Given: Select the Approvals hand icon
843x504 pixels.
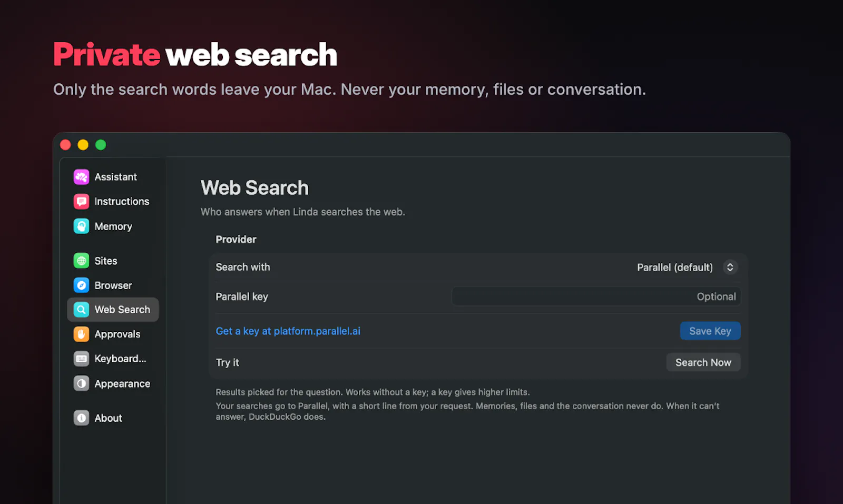Looking at the screenshot, I should tap(81, 334).
